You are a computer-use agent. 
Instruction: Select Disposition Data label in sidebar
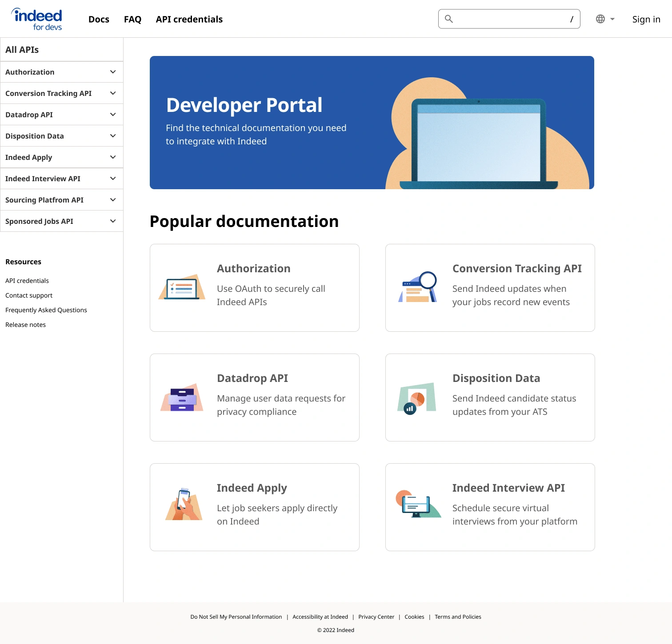(35, 136)
